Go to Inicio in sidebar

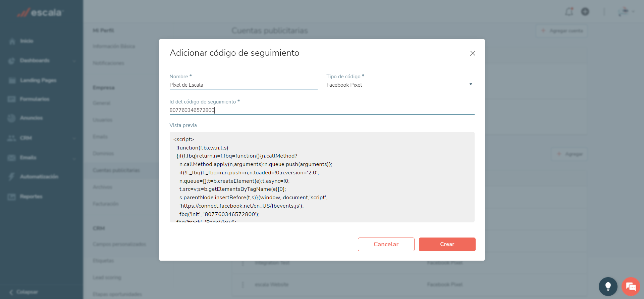coord(27,41)
